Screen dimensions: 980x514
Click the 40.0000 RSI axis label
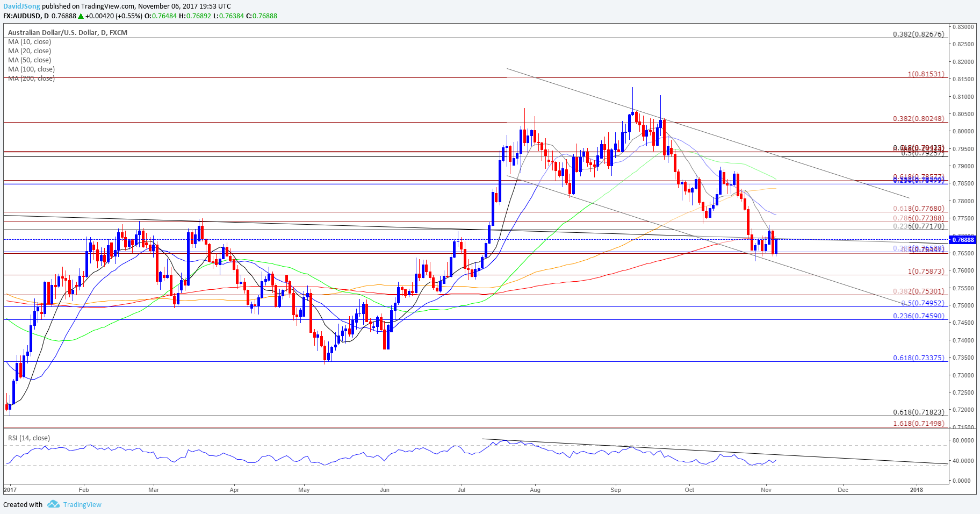tap(963, 461)
